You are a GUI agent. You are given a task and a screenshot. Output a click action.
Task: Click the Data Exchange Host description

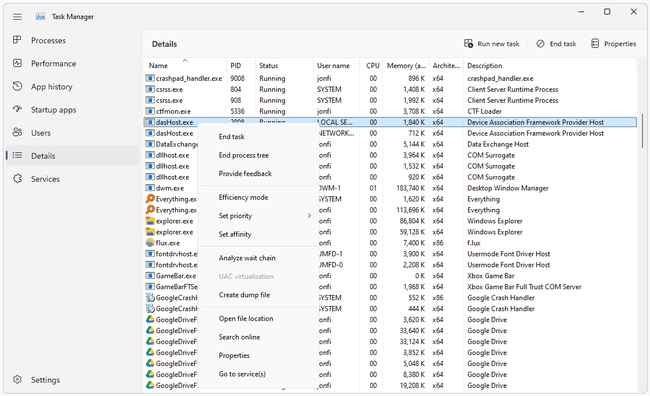pyautogui.click(x=498, y=144)
